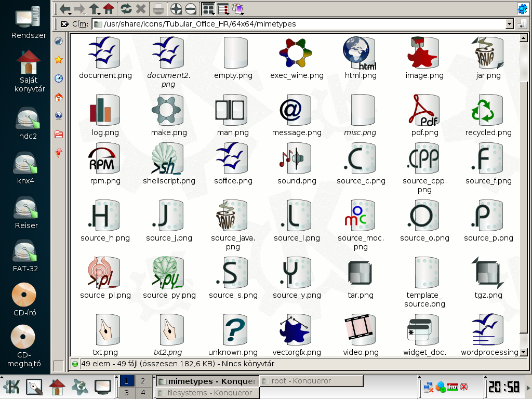Image resolution: width=532 pixels, height=399 pixels.
Task: Select the video.png file
Action: (x=361, y=335)
